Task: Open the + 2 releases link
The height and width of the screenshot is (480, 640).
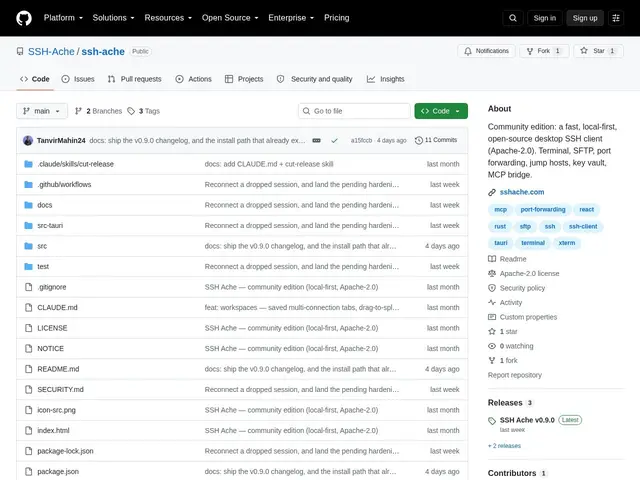Action: click(504, 446)
